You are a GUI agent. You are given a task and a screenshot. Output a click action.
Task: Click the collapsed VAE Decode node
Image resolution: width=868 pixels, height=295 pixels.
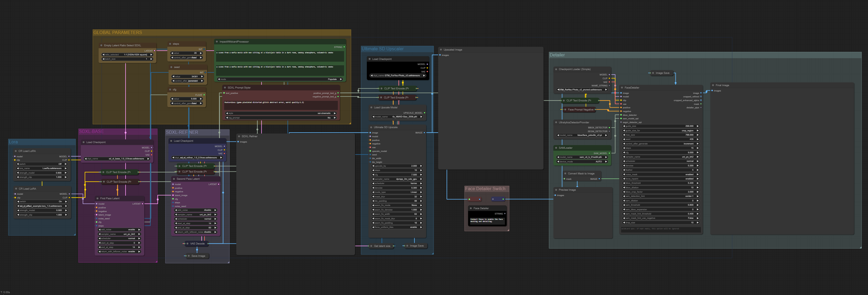coord(197,243)
